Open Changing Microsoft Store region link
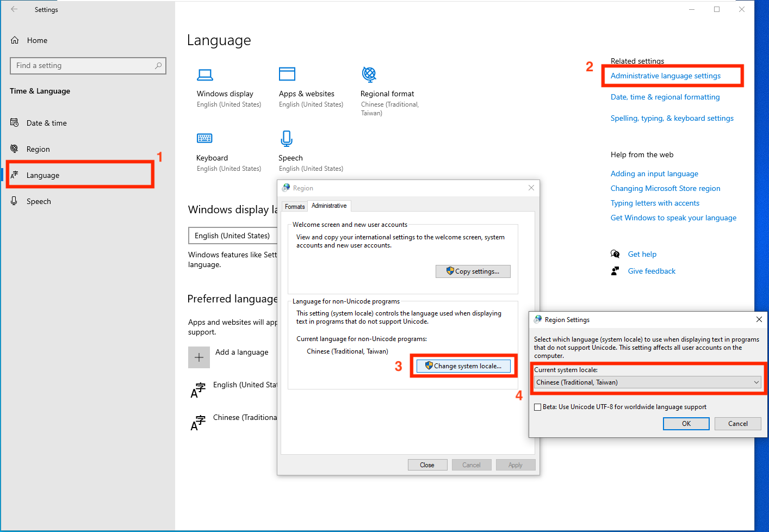Image resolution: width=769 pixels, height=532 pixels. click(x=665, y=188)
